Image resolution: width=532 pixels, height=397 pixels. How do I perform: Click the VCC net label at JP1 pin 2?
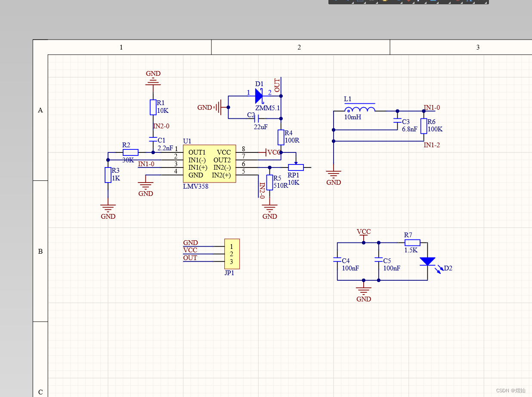pos(190,250)
